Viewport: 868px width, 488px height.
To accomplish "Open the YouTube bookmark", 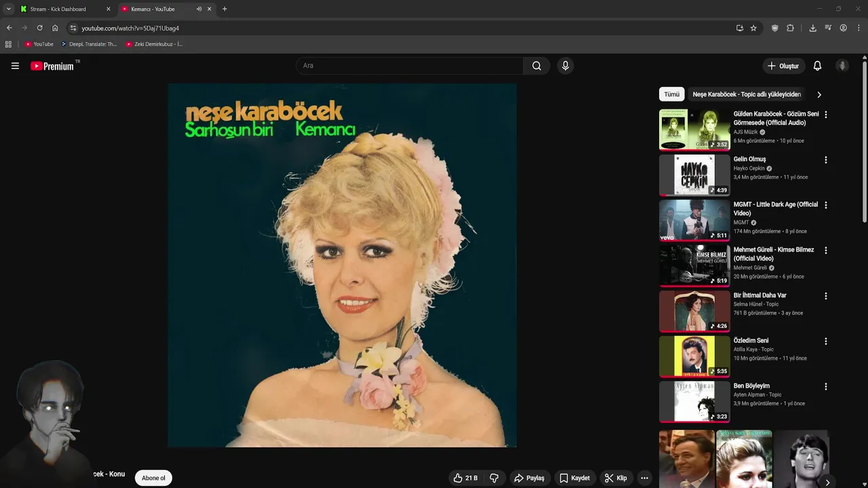I will (x=39, y=44).
